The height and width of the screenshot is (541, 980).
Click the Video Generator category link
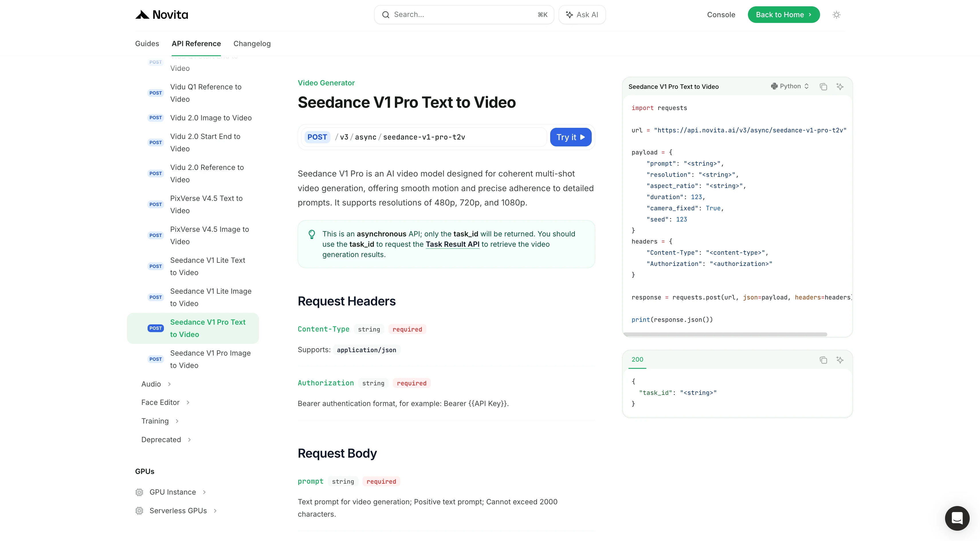coord(326,83)
